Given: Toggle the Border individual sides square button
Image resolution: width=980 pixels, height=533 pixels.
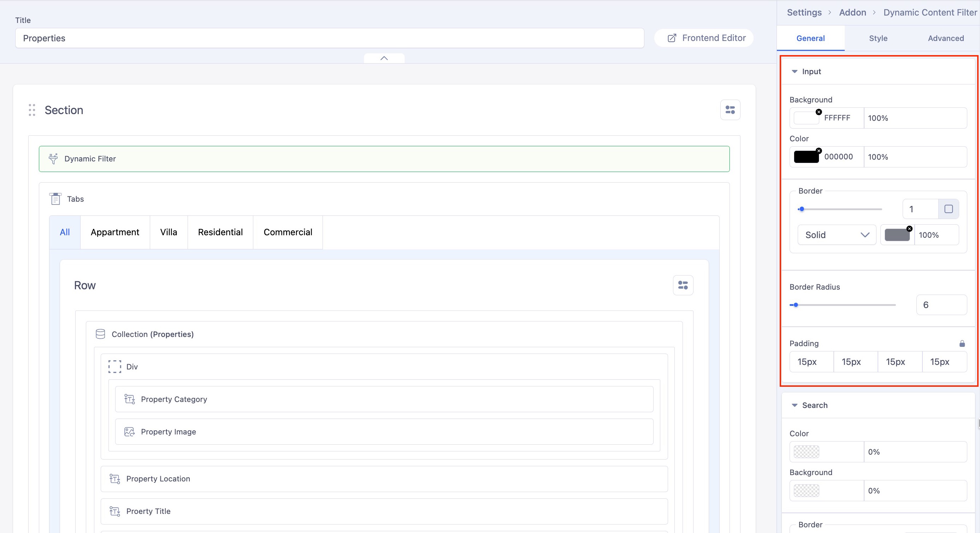Looking at the screenshot, I should [948, 209].
